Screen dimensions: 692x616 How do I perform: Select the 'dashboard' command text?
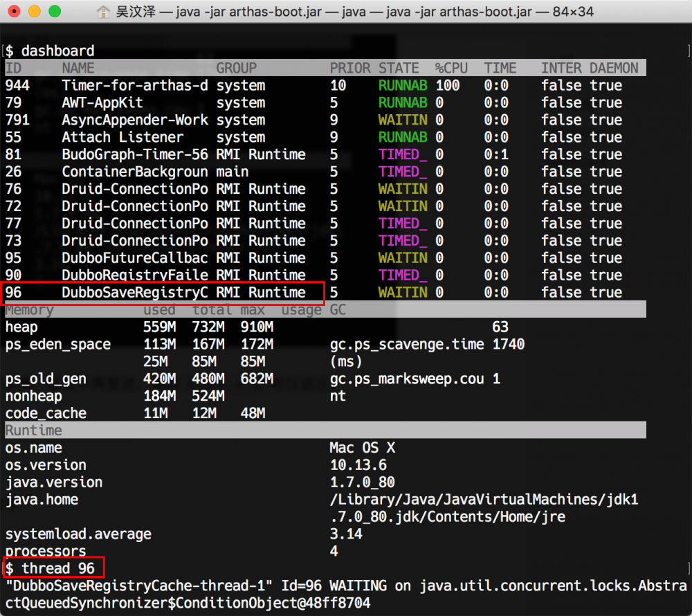coord(58,51)
